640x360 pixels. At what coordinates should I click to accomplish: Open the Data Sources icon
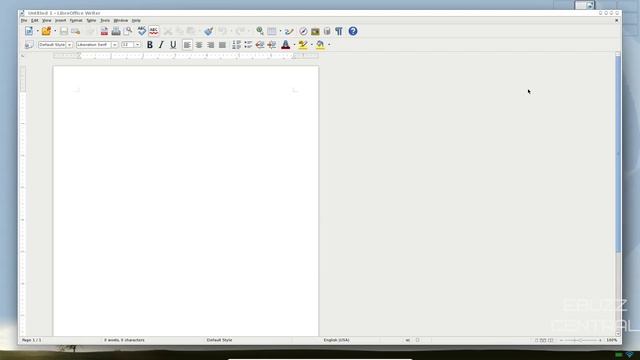pos(327,31)
